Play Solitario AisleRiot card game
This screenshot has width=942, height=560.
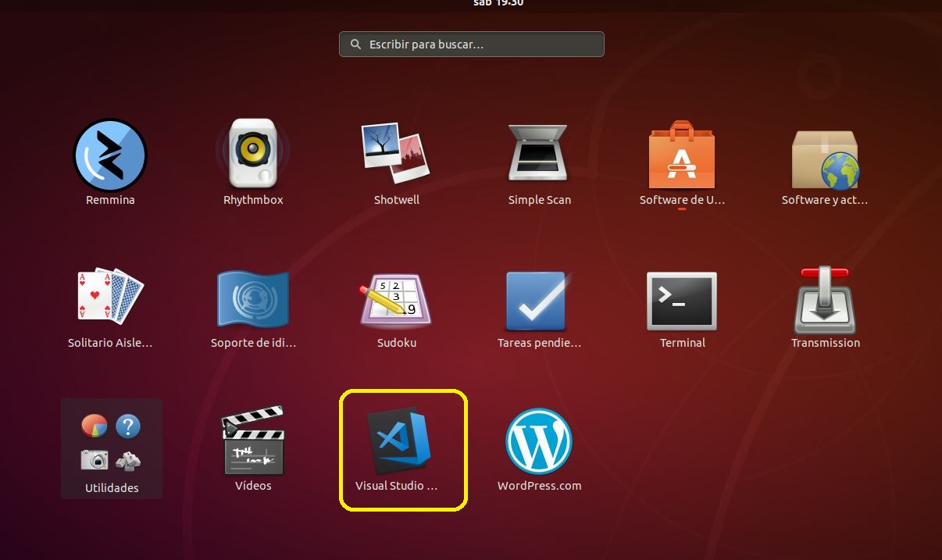coord(109,297)
